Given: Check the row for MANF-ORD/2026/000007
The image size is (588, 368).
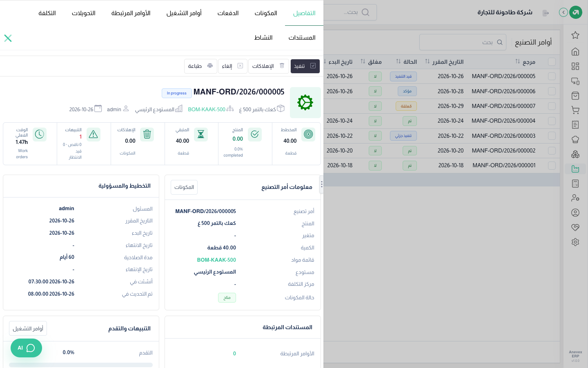Looking at the screenshot, I should pyautogui.click(x=552, y=106).
